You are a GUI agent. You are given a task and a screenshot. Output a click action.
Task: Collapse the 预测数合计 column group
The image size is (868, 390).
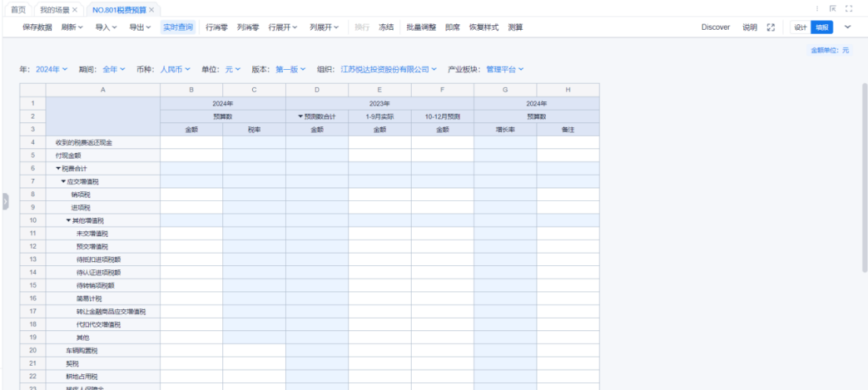(x=301, y=116)
